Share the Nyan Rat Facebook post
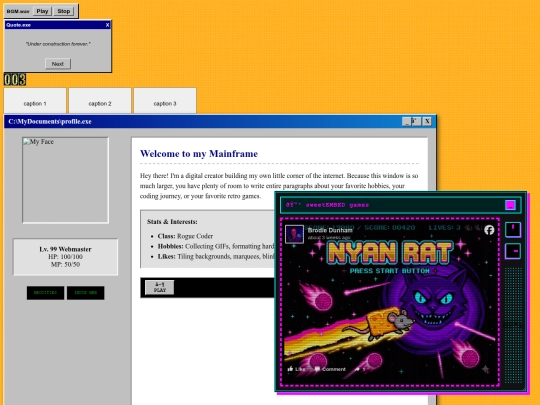The image size is (540, 405). pyautogui.click(x=360, y=369)
